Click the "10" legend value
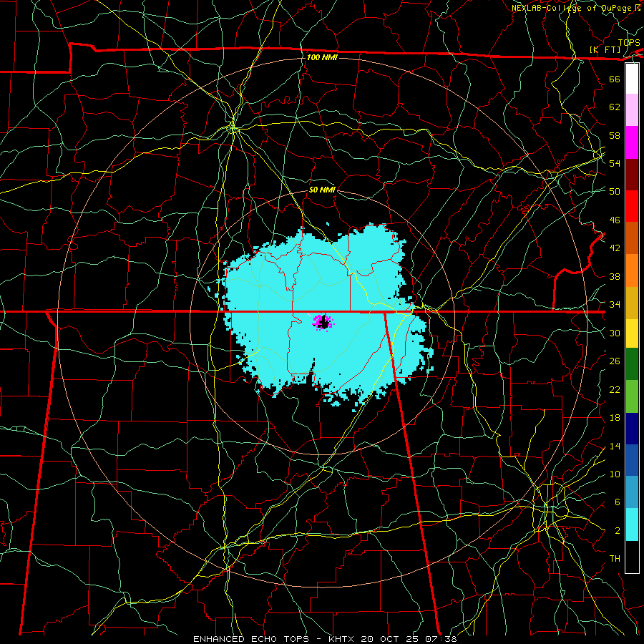 click(x=615, y=474)
